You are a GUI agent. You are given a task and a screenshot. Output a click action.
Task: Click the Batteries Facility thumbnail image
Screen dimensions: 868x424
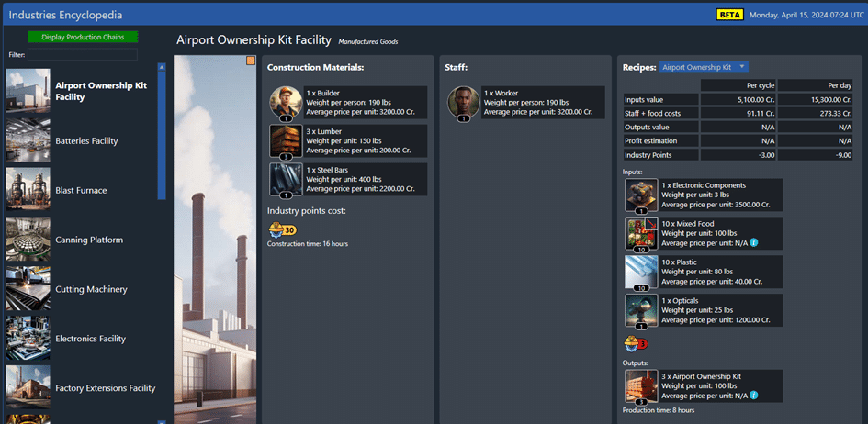pos(28,140)
